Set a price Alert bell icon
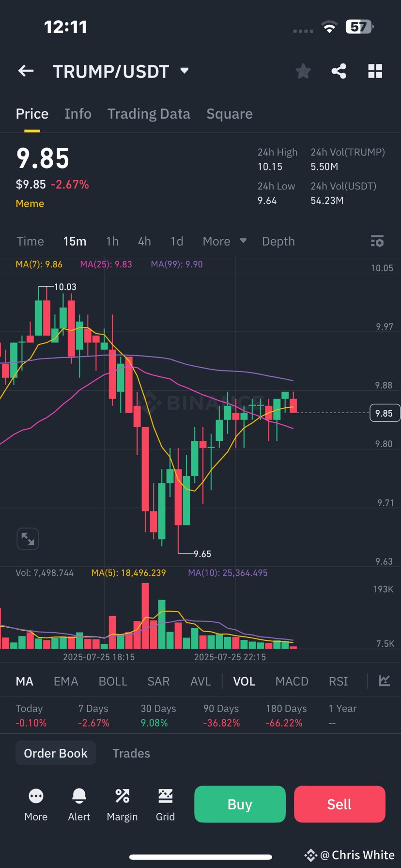Image resolution: width=401 pixels, height=868 pixels. click(79, 796)
